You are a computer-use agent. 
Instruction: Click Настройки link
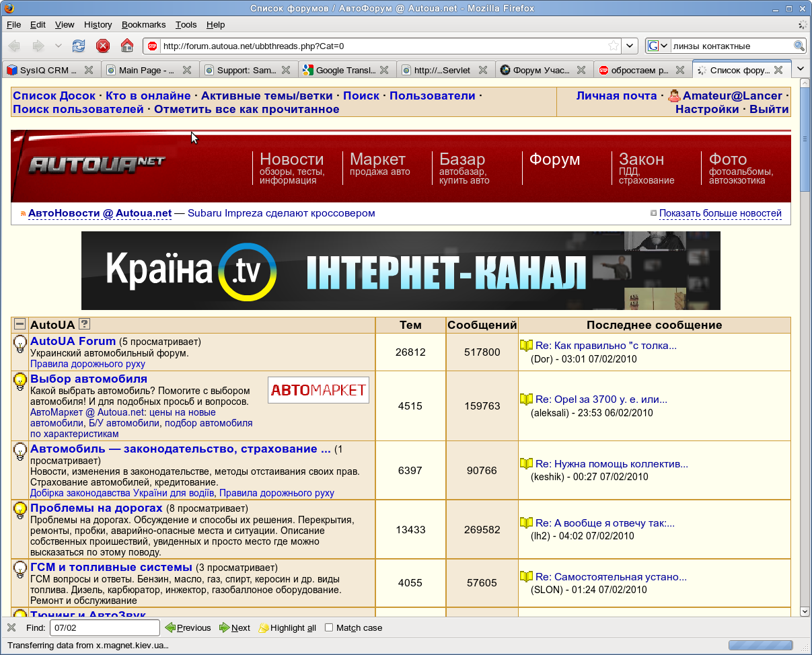pyautogui.click(x=707, y=109)
